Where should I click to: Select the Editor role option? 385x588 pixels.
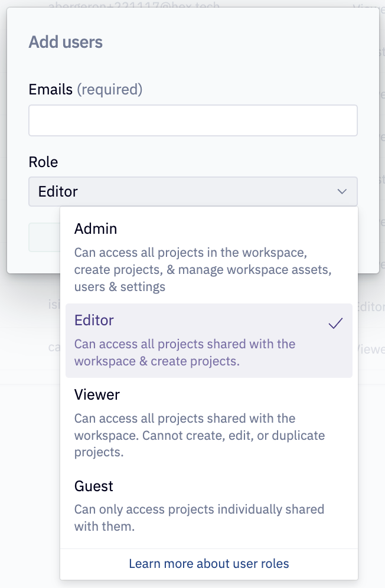(x=208, y=341)
